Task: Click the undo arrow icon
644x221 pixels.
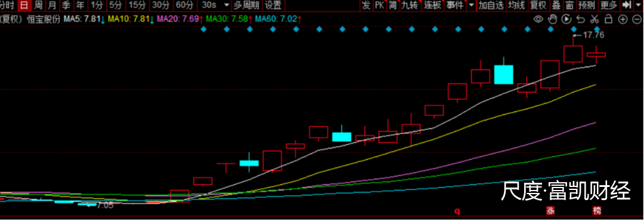Action: coord(580,19)
